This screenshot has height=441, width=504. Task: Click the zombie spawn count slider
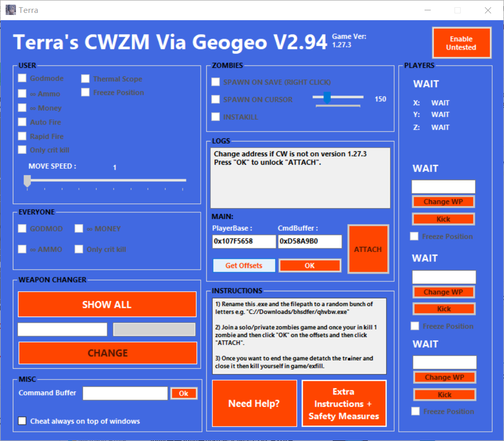[x=327, y=97]
